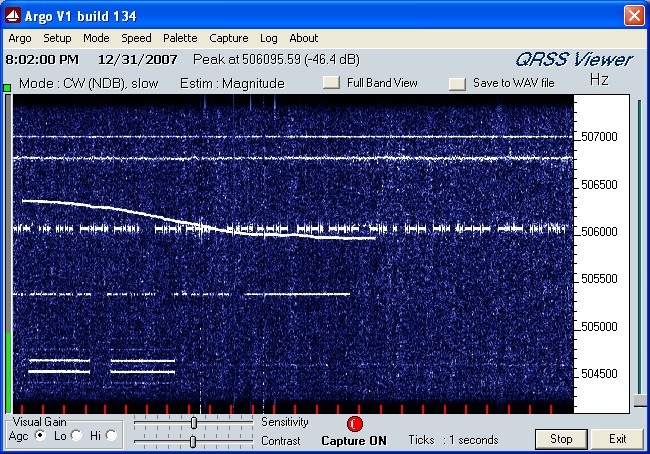
Task: Click the 506500 frequency scale label
Action: click(x=599, y=184)
